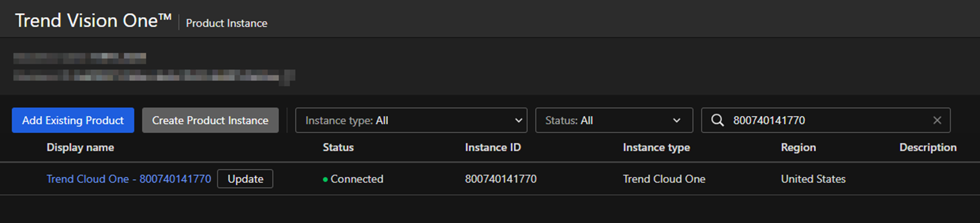Click the Status column header
Viewport: 980px width, 223px height.
click(x=338, y=148)
